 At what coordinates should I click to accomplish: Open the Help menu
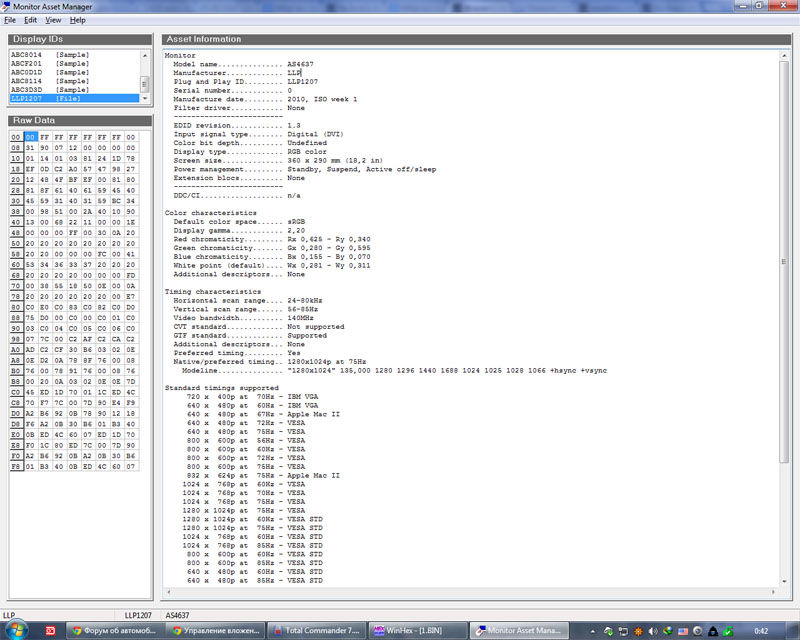click(x=77, y=20)
